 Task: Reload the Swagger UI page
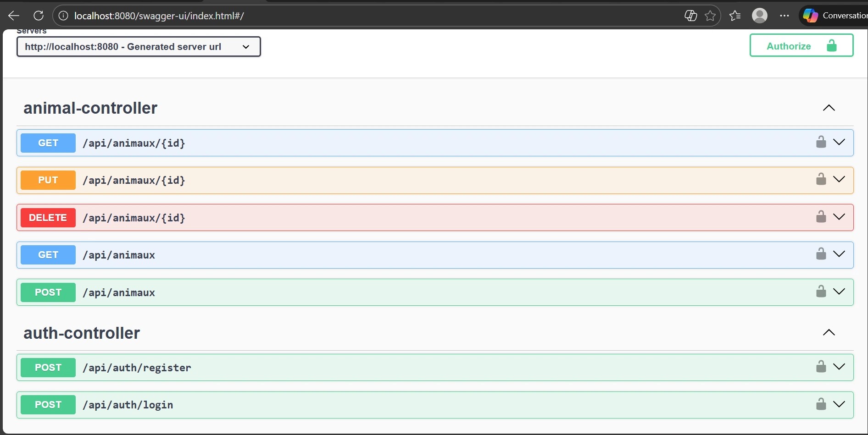click(39, 15)
